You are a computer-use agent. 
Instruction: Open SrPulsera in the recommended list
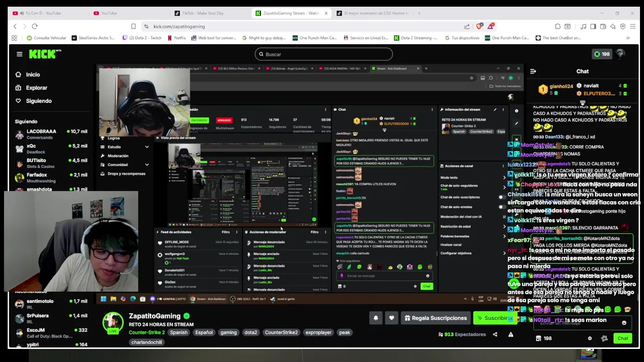coord(50,318)
